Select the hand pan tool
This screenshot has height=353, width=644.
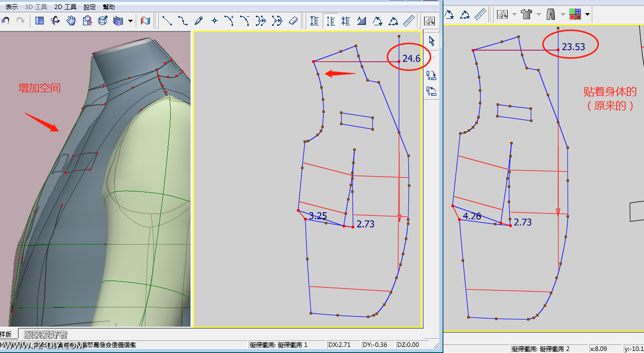(71, 21)
